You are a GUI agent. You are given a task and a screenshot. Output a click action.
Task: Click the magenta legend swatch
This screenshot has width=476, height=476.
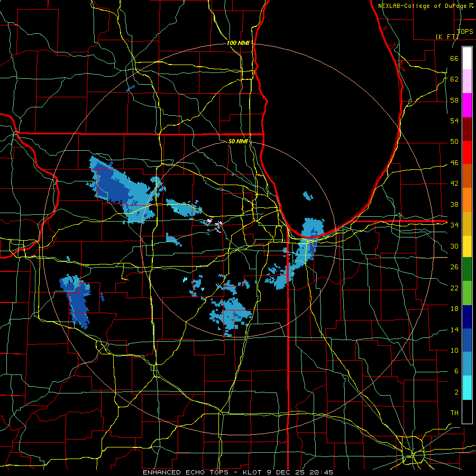467,105
